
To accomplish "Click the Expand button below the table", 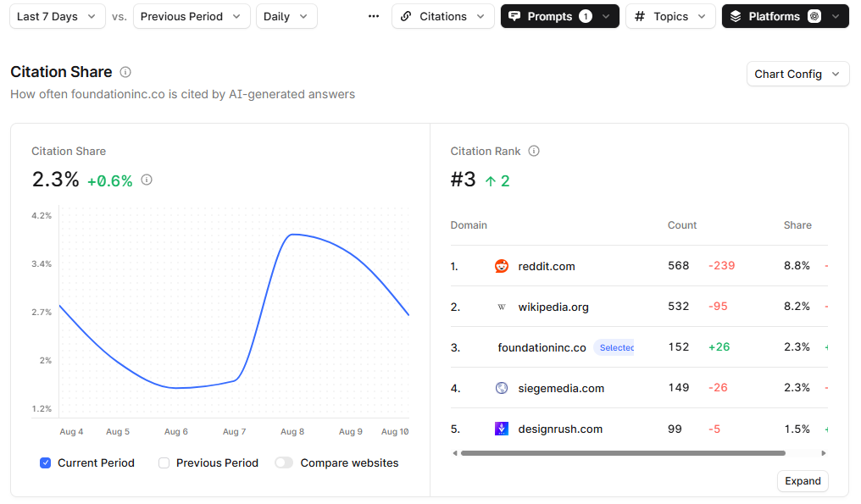I will [802, 481].
